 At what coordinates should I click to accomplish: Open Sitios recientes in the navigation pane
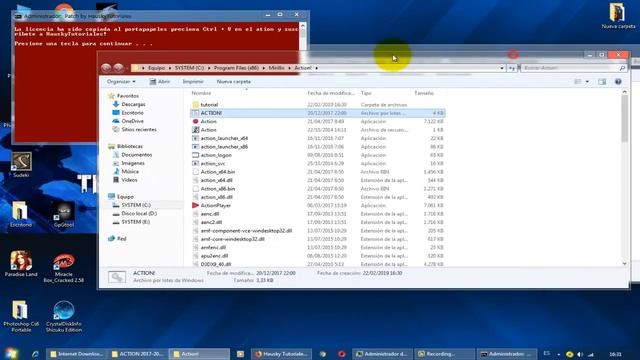pyautogui.click(x=139, y=129)
